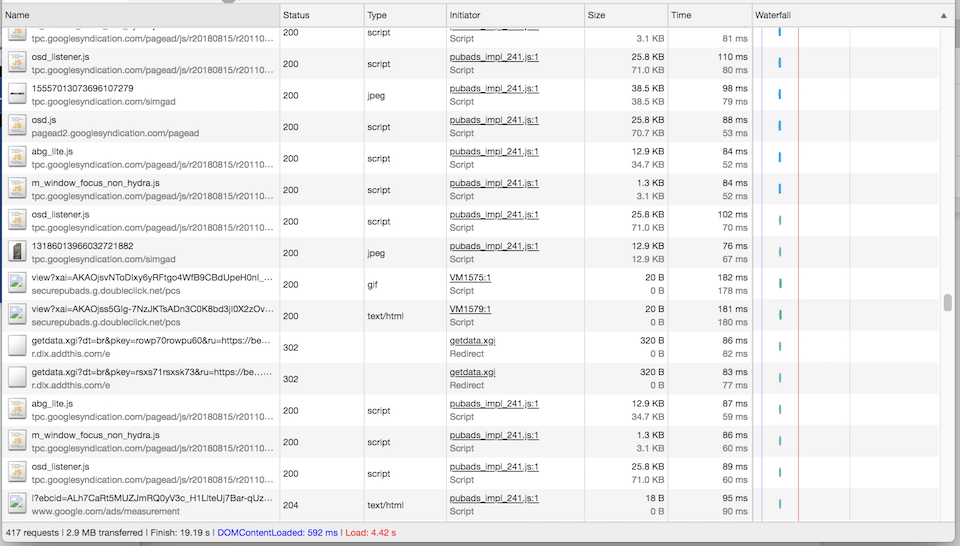Click the 181 ms time value
The width and height of the screenshot is (960, 546).
pos(732,309)
